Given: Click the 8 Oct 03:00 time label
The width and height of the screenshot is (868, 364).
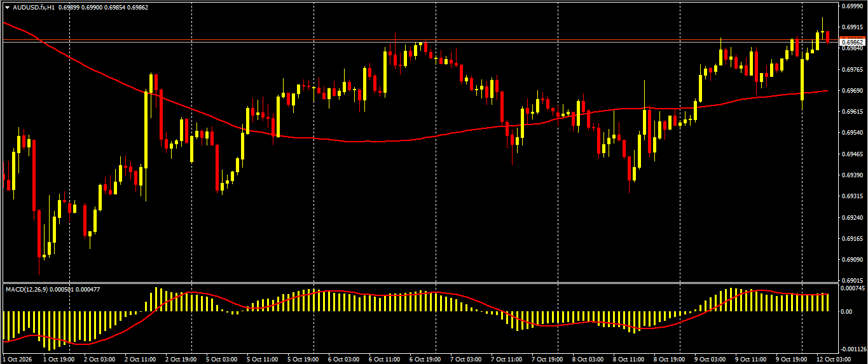Looking at the screenshot, I should (588, 359).
